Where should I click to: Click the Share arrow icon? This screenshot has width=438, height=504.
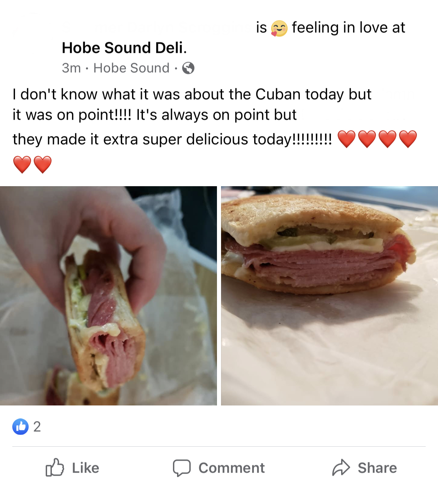point(341,468)
